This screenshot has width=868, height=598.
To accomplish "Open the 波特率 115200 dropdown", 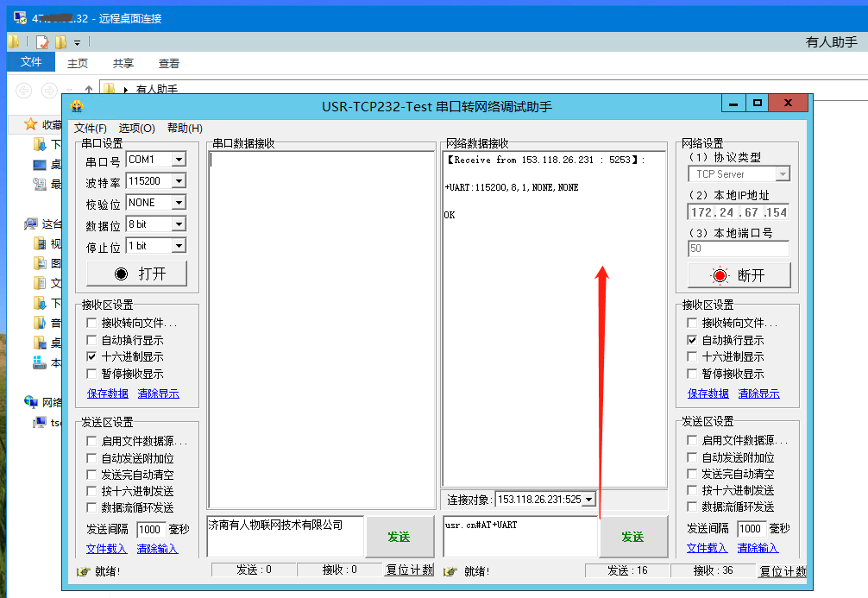I will (x=179, y=181).
